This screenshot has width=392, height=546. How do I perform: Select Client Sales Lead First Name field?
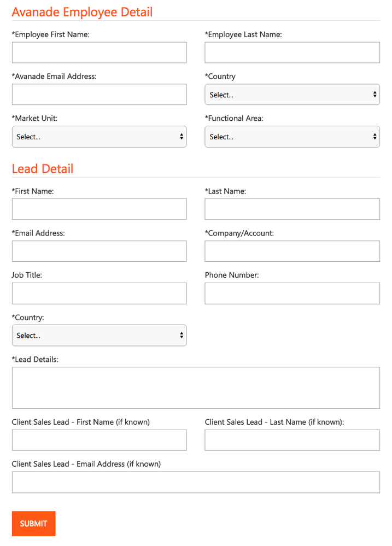click(100, 440)
